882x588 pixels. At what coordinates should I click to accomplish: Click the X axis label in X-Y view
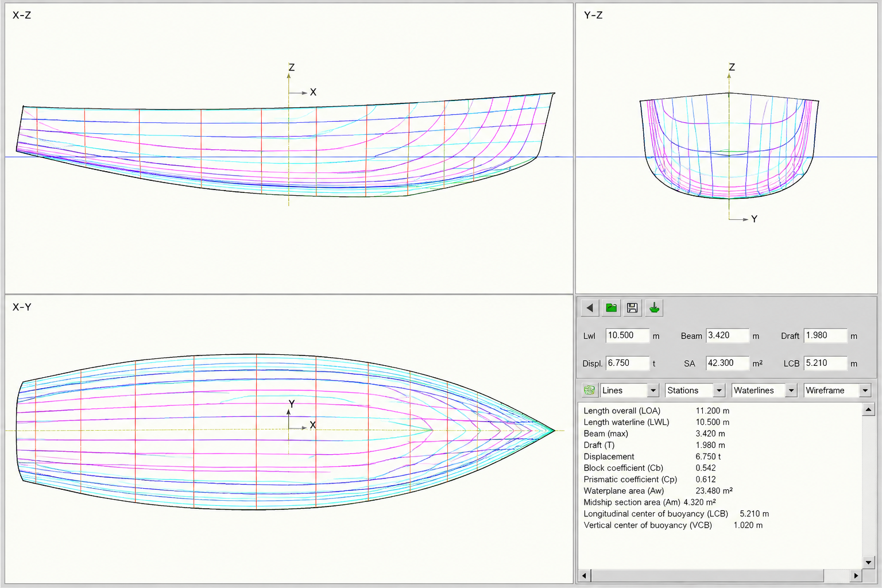[x=313, y=425]
